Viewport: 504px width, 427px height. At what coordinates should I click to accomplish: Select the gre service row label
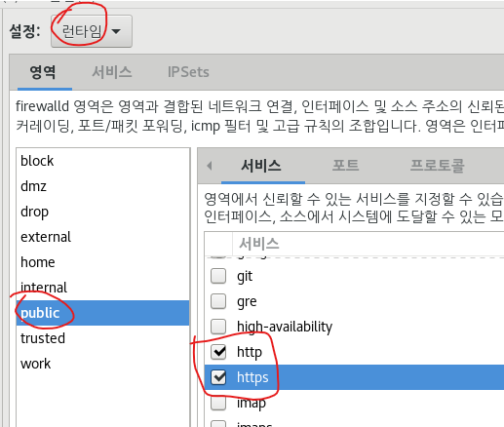pyautogui.click(x=247, y=302)
